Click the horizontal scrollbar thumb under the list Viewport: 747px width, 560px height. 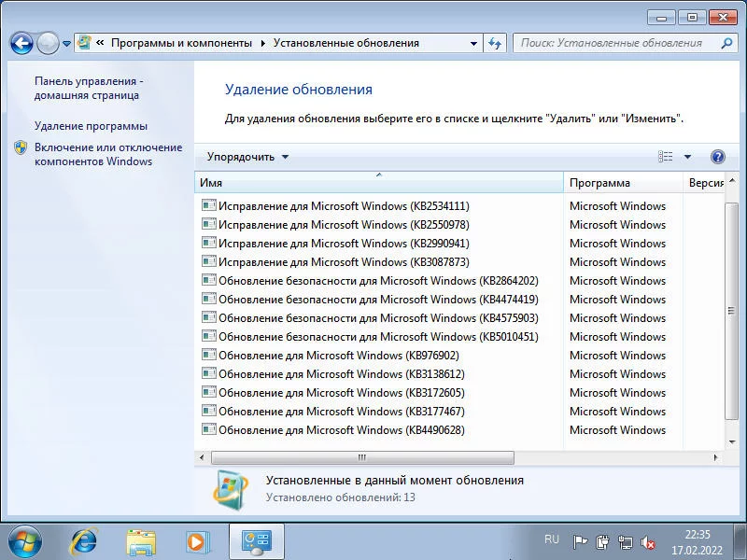point(362,457)
